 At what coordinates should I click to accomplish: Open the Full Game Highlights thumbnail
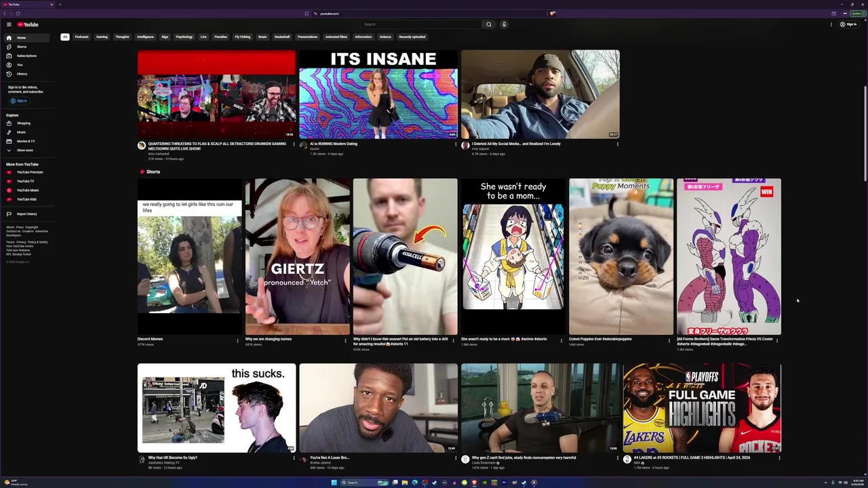coord(702,408)
